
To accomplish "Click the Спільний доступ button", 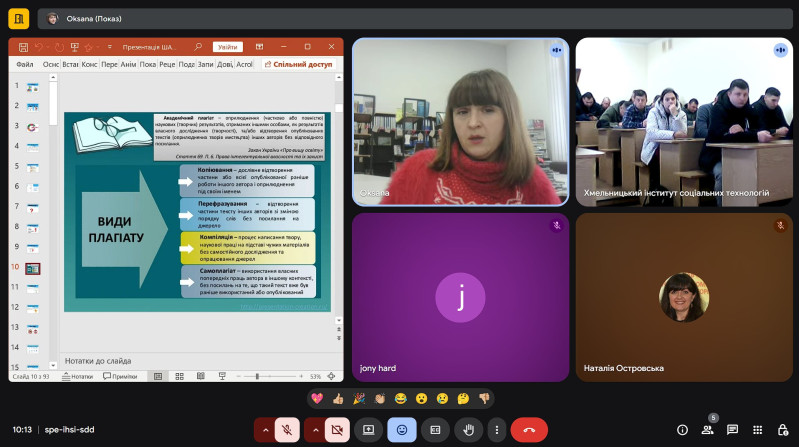I will pyautogui.click(x=299, y=64).
